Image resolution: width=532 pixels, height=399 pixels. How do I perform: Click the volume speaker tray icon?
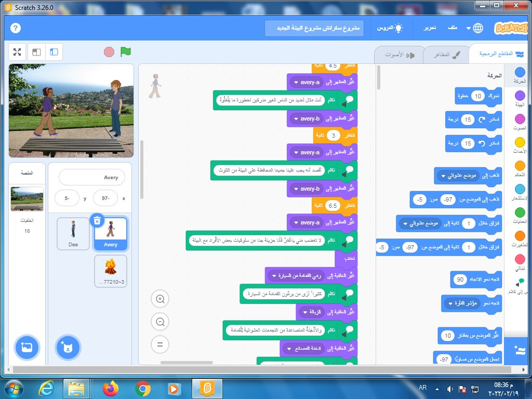coord(450,389)
